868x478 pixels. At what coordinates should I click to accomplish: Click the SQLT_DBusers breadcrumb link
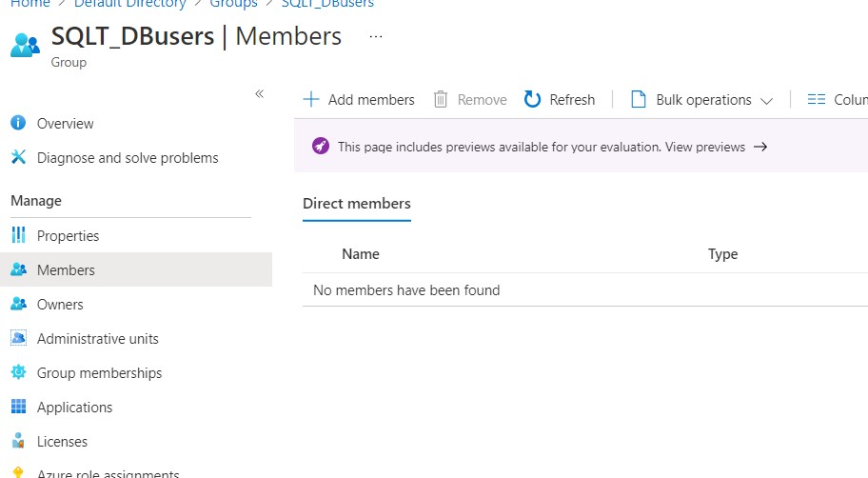pos(327,4)
